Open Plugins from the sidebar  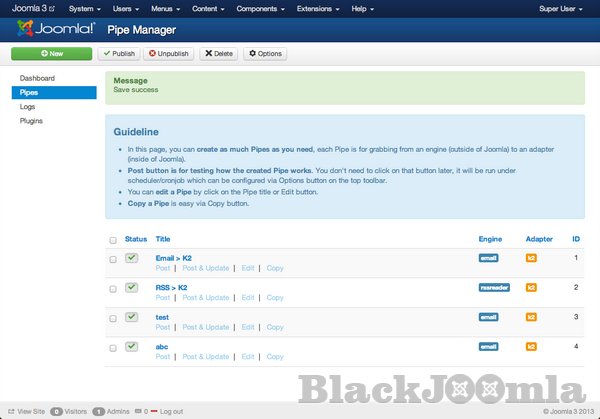tap(31, 120)
